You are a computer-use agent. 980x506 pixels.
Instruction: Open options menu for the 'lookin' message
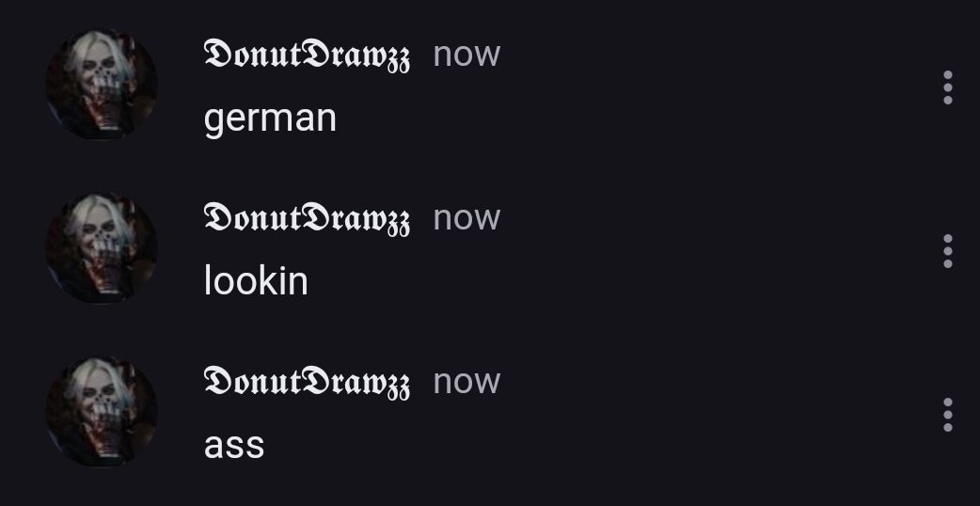pos(947,251)
